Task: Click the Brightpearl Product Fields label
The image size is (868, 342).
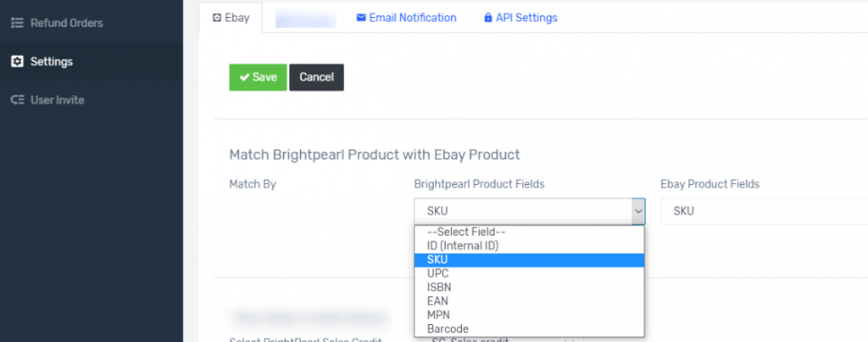Action: pos(480,184)
